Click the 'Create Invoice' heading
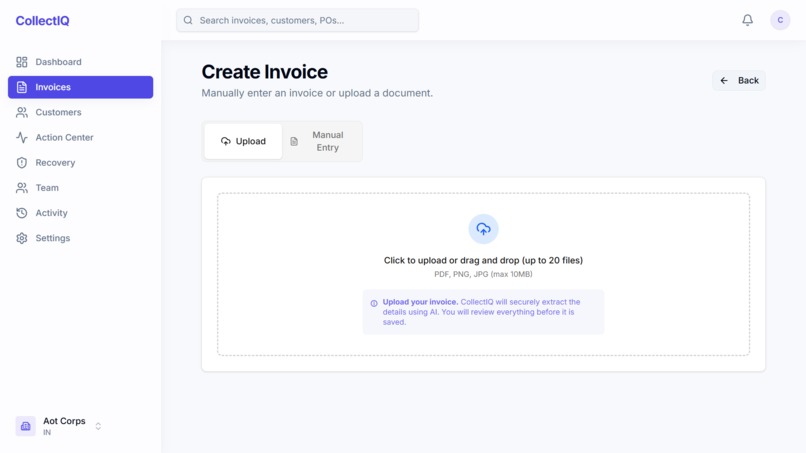 tap(264, 72)
